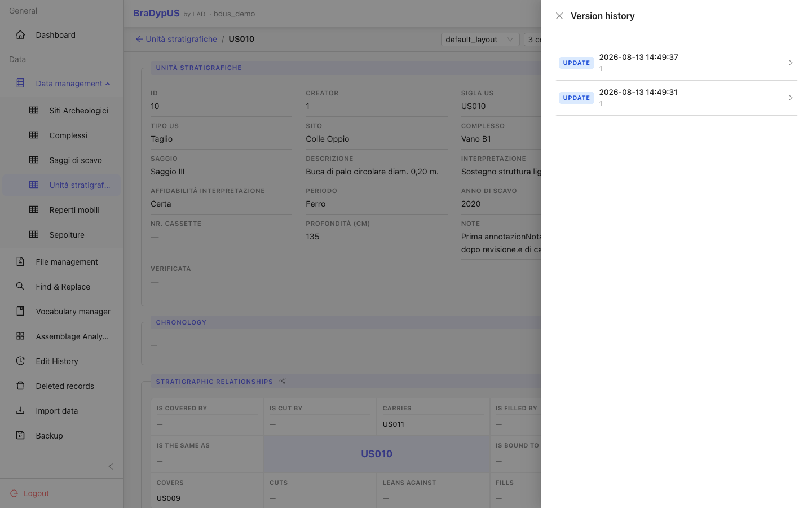Click the UPDATE badge for 14:49:37

pos(576,63)
